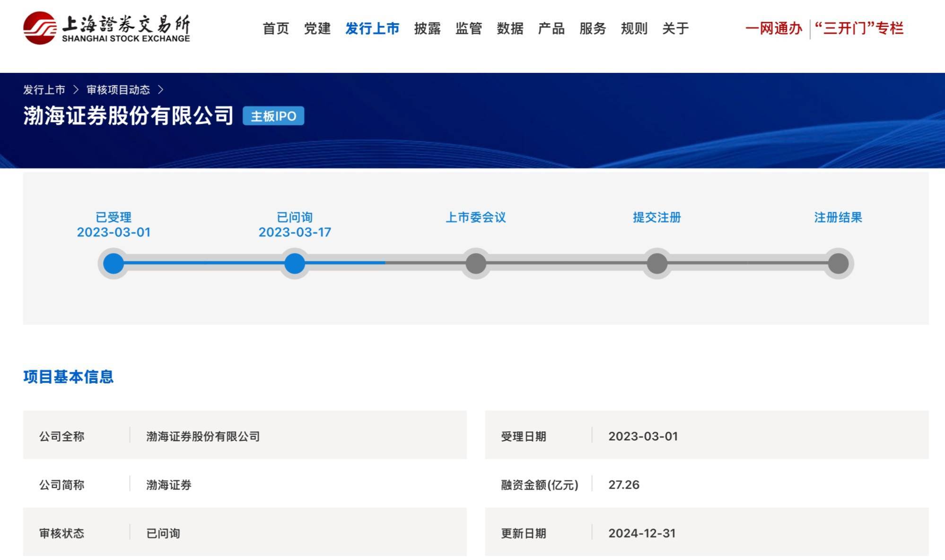Click the 一网通办 link
The image size is (945, 560).
tap(774, 28)
